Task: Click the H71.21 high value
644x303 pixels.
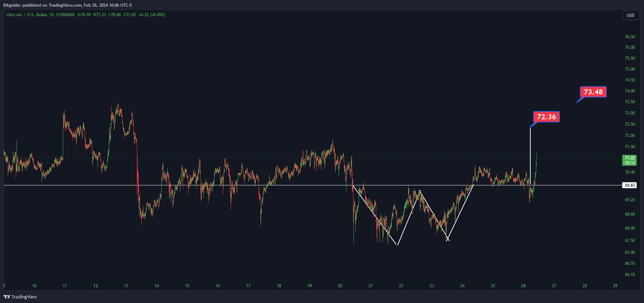Action: (x=100, y=15)
